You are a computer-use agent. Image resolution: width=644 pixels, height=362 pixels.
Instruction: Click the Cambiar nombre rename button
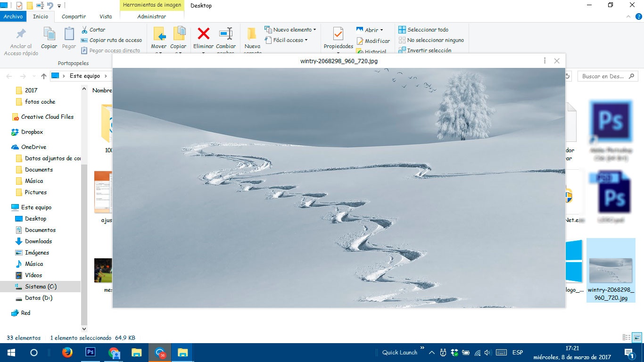[x=226, y=40]
